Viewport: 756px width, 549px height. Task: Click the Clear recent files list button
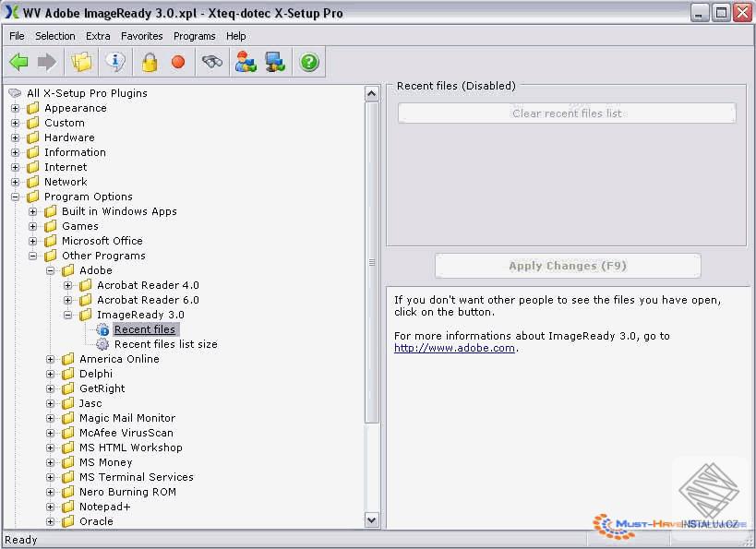click(x=567, y=113)
